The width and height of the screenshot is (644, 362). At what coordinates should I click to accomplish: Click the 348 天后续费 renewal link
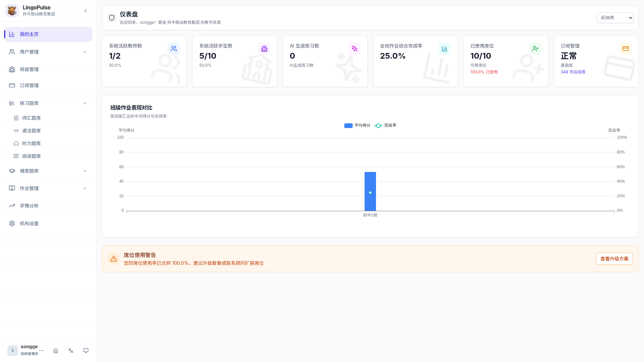(573, 72)
